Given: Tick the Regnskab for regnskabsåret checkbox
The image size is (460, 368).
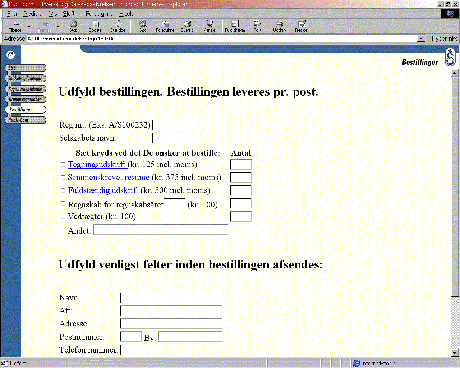Looking at the screenshot, I should pos(63,203).
